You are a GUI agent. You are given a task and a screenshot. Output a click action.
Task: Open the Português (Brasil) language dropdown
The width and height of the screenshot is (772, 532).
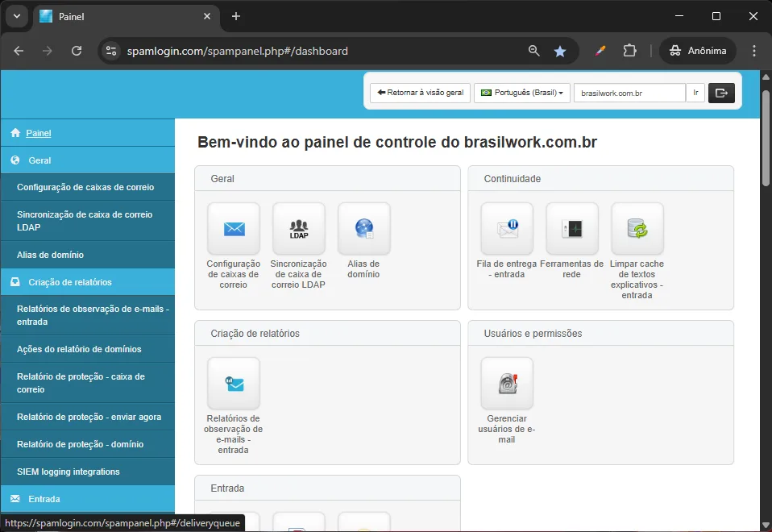[522, 93]
